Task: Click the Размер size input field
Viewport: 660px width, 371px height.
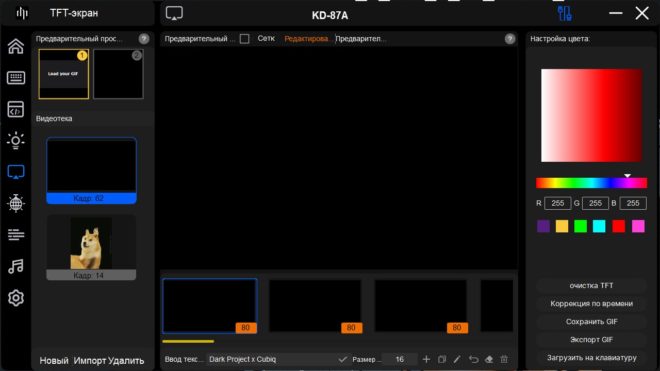Action: 400,359
